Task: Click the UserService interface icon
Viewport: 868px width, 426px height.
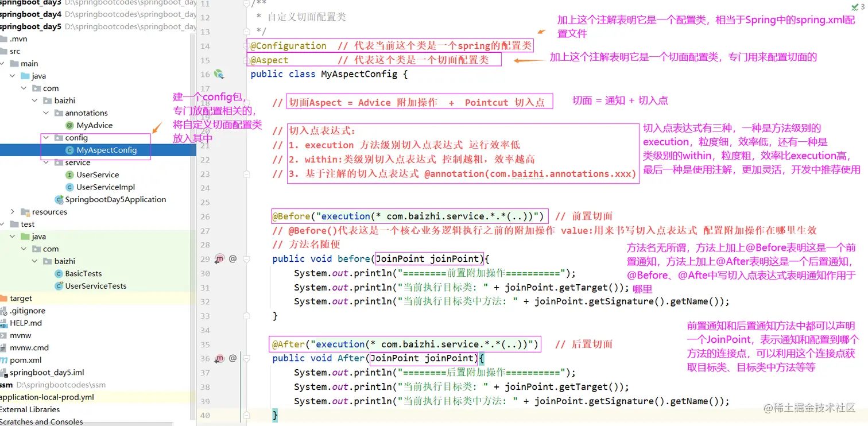Action: pos(69,175)
